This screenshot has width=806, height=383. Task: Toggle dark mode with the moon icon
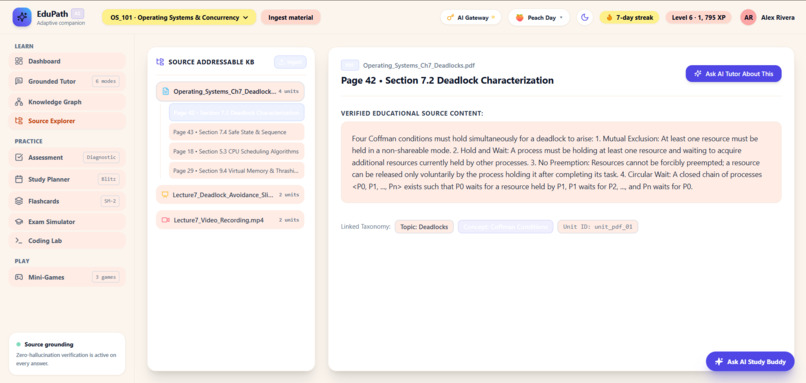pyautogui.click(x=584, y=17)
